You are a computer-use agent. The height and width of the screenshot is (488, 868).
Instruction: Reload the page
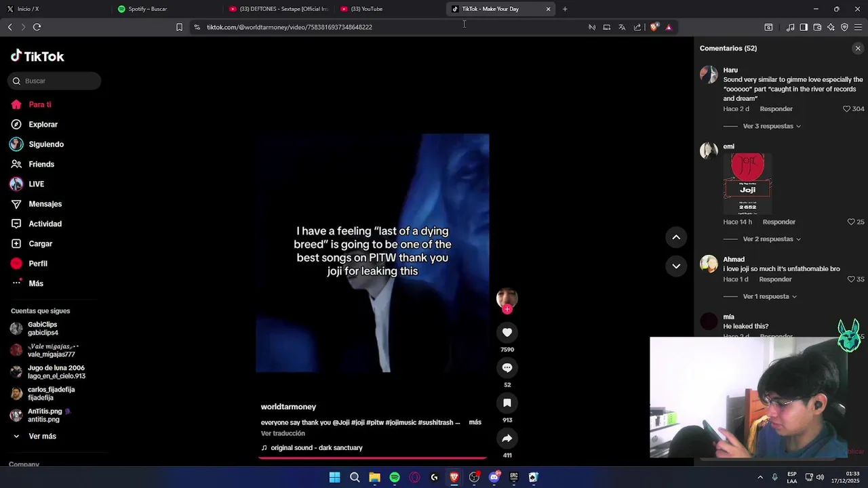(37, 27)
